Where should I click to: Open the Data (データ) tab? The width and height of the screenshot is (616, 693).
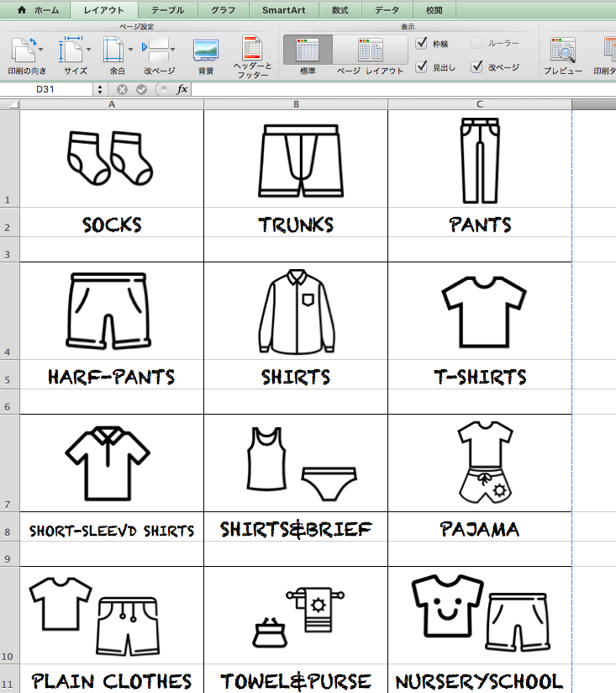[387, 10]
